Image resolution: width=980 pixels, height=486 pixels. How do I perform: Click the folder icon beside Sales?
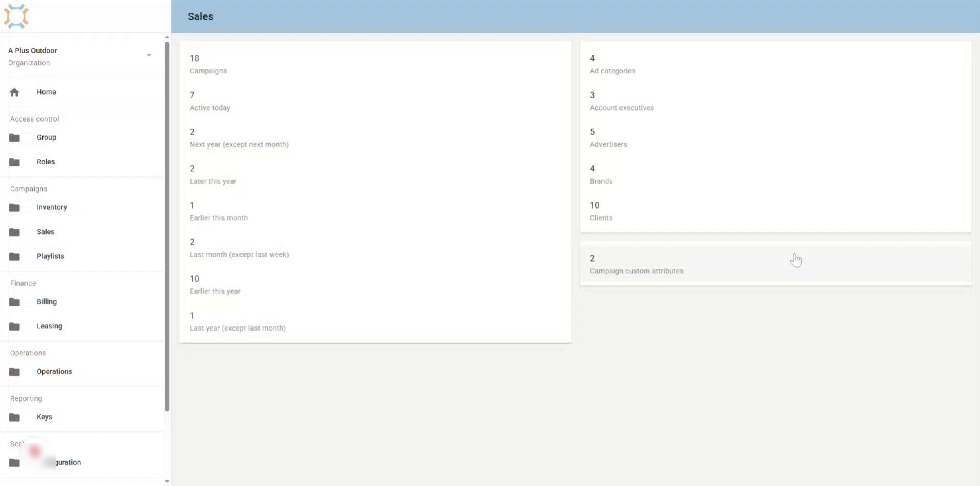pos(14,232)
